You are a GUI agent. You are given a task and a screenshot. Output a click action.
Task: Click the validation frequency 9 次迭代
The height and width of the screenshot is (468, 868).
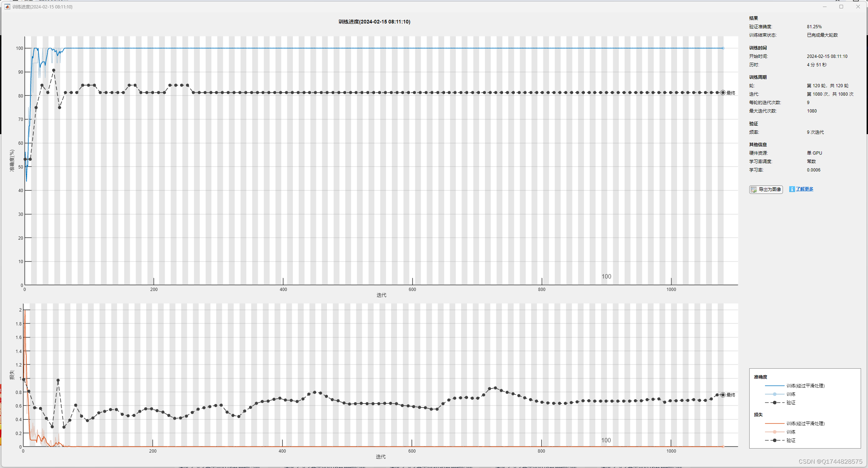[815, 132]
